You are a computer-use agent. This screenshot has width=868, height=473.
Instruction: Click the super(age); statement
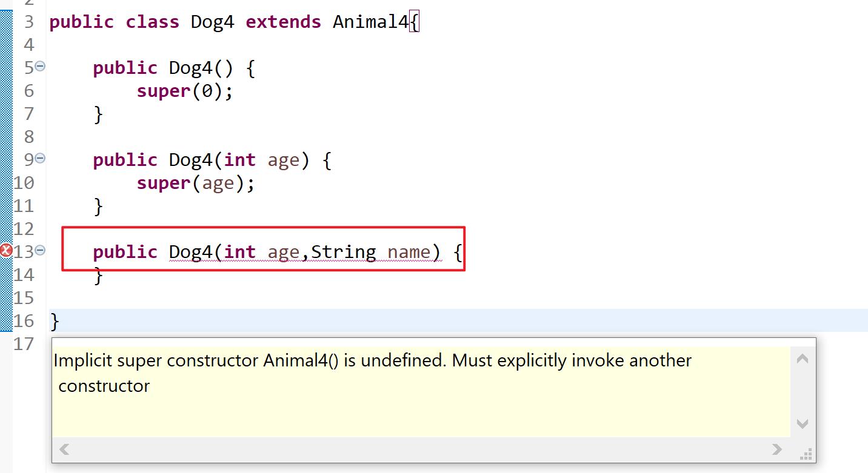pyautogui.click(x=196, y=183)
